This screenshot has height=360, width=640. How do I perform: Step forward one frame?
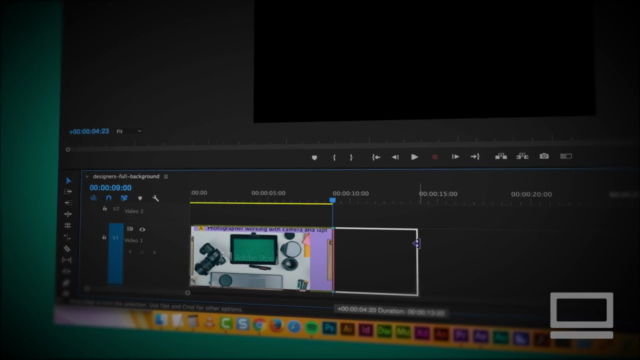455,157
